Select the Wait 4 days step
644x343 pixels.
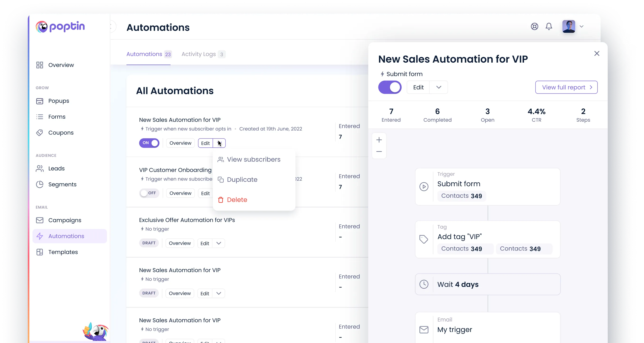(488, 284)
